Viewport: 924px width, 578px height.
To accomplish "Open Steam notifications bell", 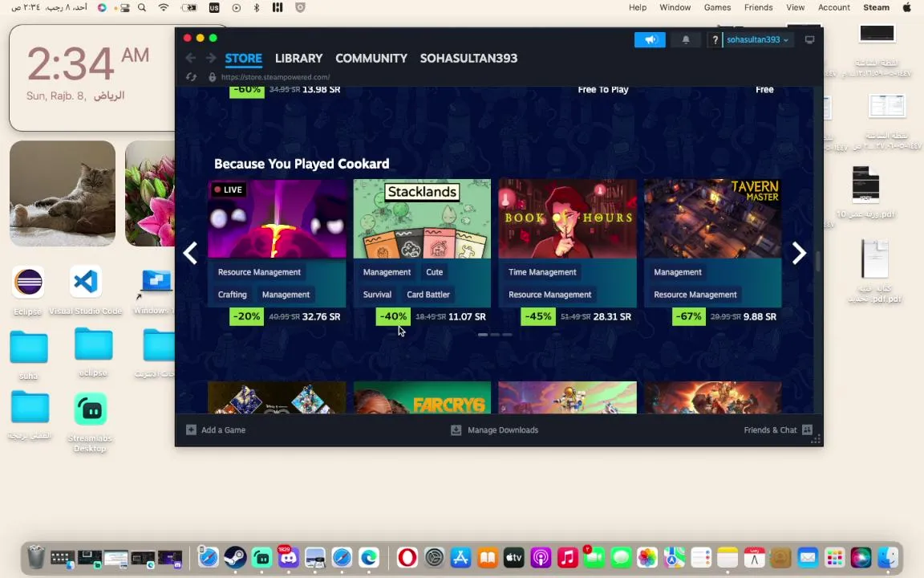I will tap(686, 39).
